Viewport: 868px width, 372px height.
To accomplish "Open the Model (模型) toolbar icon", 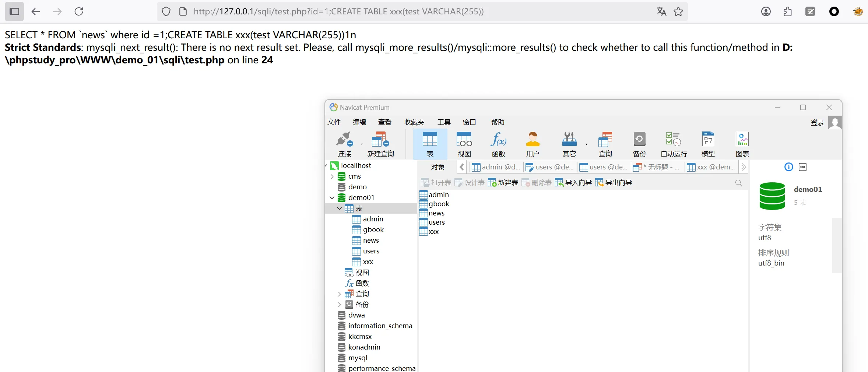I will (x=708, y=144).
